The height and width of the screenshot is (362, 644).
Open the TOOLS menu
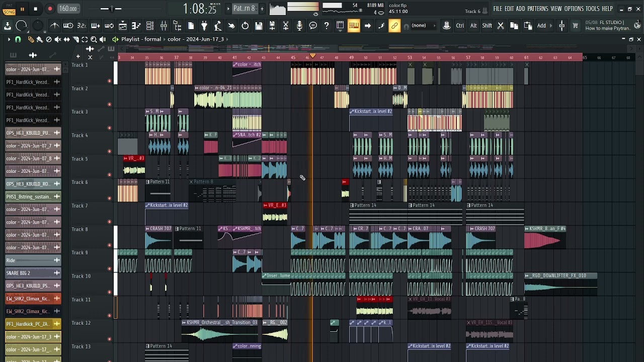pyautogui.click(x=593, y=9)
